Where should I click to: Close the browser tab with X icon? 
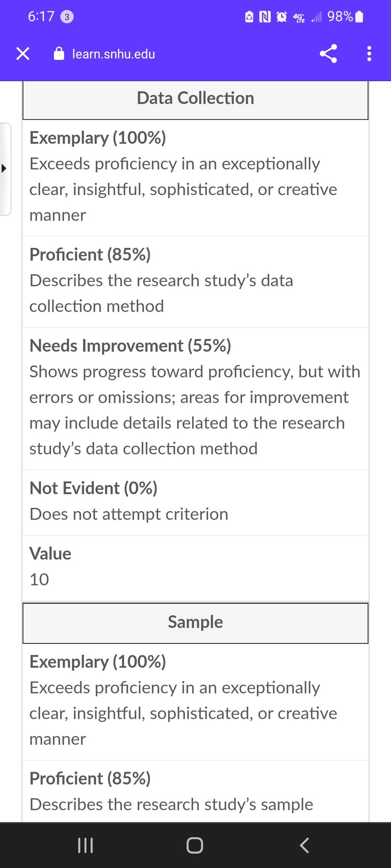pos(23,54)
